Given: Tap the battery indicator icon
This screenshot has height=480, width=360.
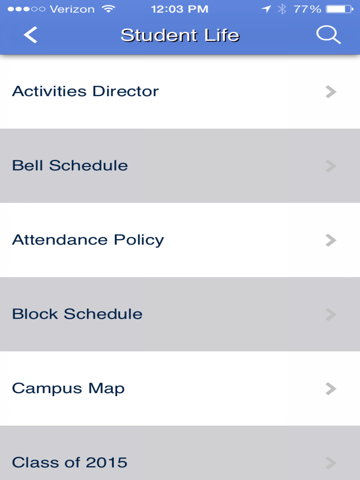Looking at the screenshot, I should [339, 9].
